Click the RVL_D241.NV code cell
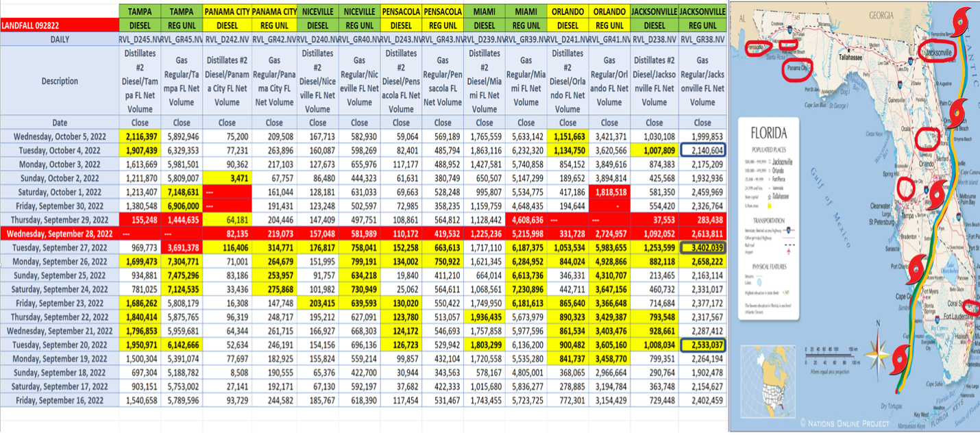The height and width of the screenshot is (435, 980). [x=567, y=40]
